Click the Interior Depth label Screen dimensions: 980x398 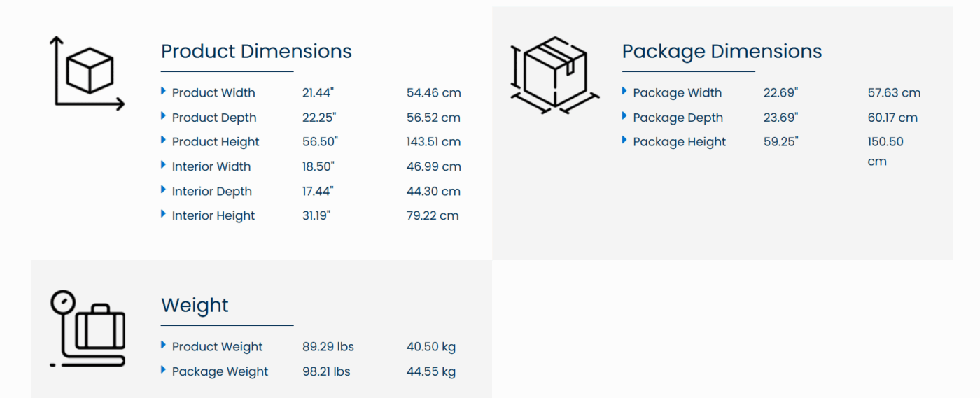(x=212, y=192)
